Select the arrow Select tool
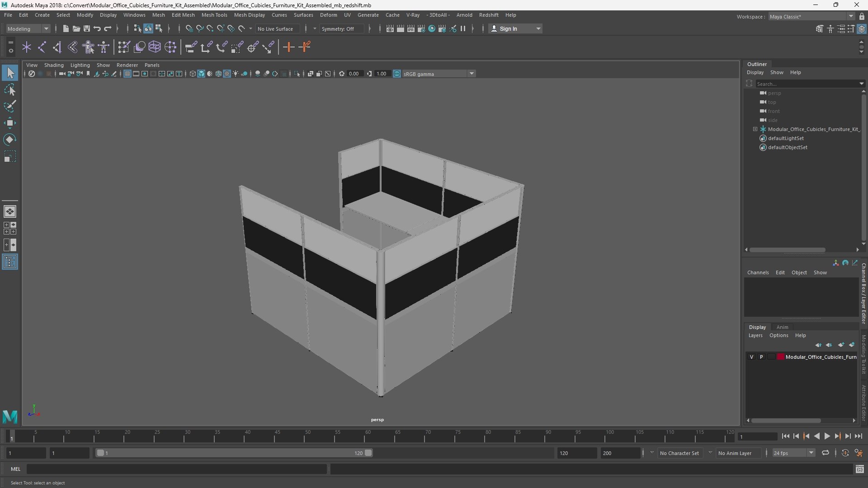Image resolution: width=868 pixels, height=488 pixels. [x=10, y=73]
